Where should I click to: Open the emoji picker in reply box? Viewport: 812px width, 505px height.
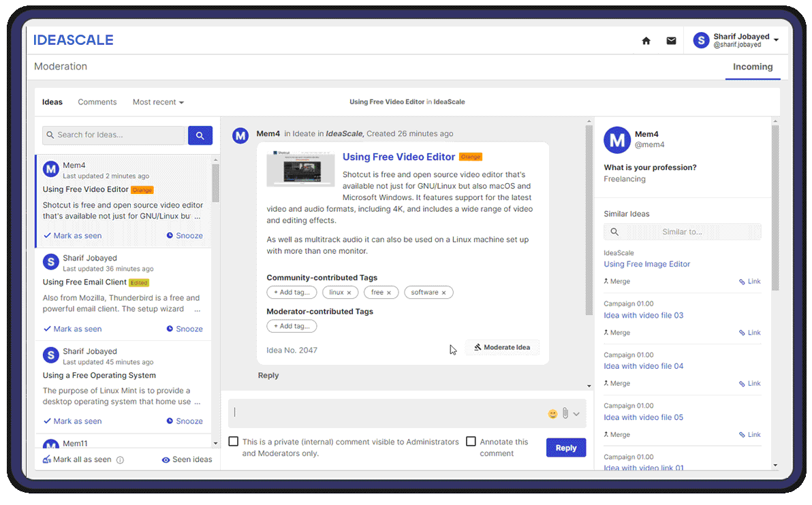(552, 414)
